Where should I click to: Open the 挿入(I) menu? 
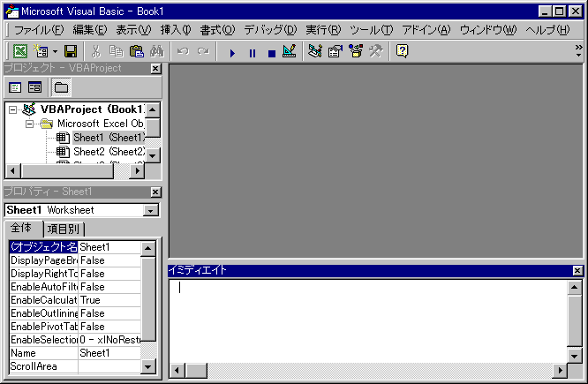pos(176,30)
